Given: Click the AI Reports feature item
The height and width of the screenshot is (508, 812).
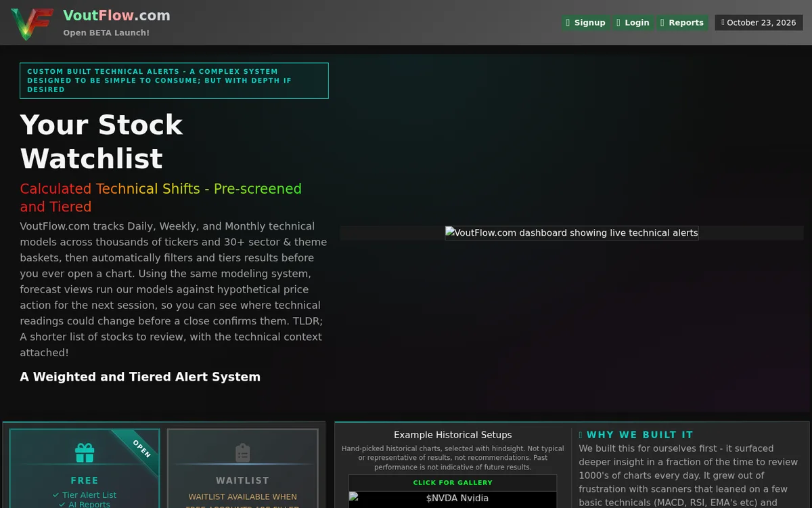Looking at the screenshot, I should coord(85,504).
